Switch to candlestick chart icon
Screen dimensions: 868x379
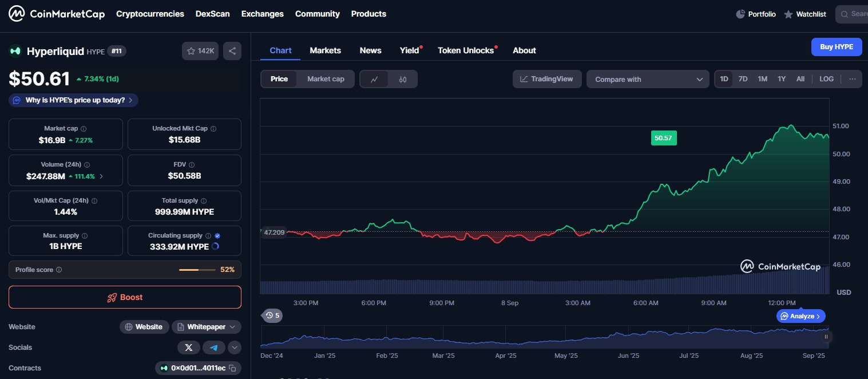point(403,79)
